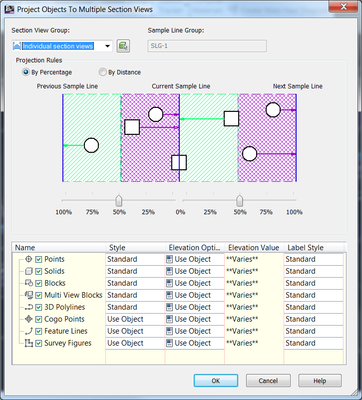The image size is (362, 400).
Task: Click the select-from-drawing icon beside the Section View Group dropdown
Action: (123, 46)
